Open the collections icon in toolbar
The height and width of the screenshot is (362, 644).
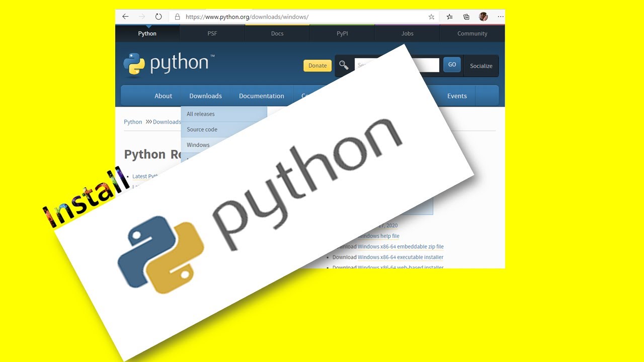click(x=466, y=17)
